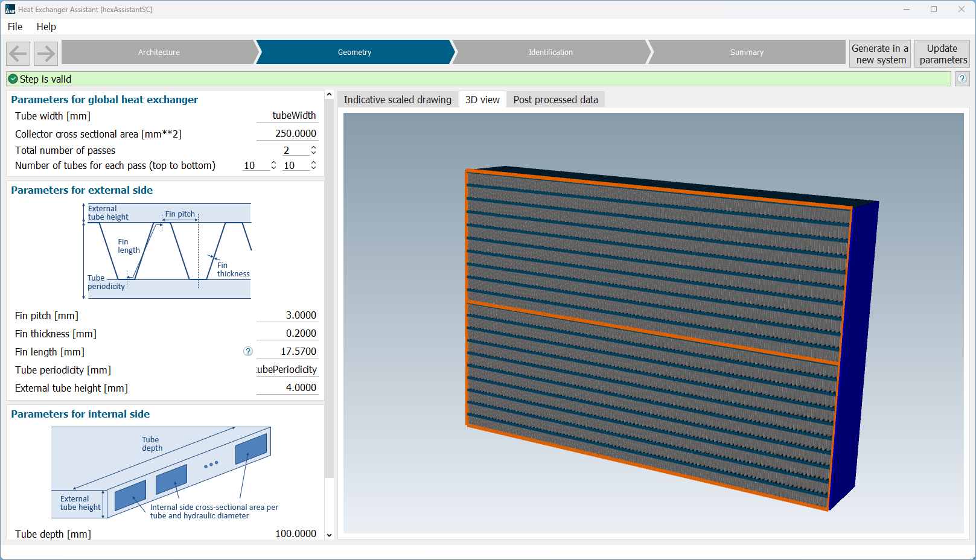
Task: Click the scroll up arrow of parameters panel
Action: [329, 95]
